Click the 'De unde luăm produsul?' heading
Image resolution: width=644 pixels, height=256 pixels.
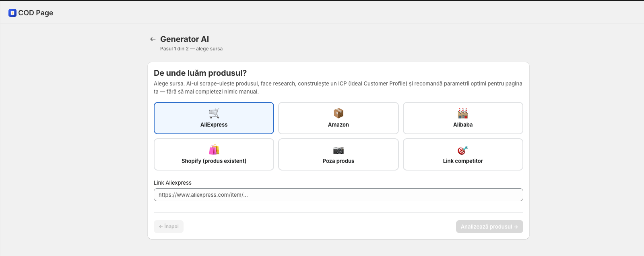pos(200,73)
